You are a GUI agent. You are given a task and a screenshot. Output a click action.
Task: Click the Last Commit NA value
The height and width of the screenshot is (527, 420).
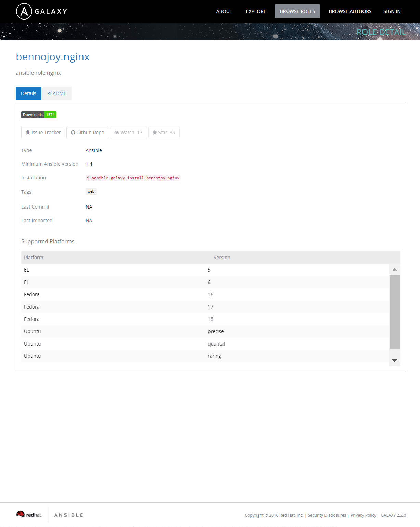click(x=89, y=207)
